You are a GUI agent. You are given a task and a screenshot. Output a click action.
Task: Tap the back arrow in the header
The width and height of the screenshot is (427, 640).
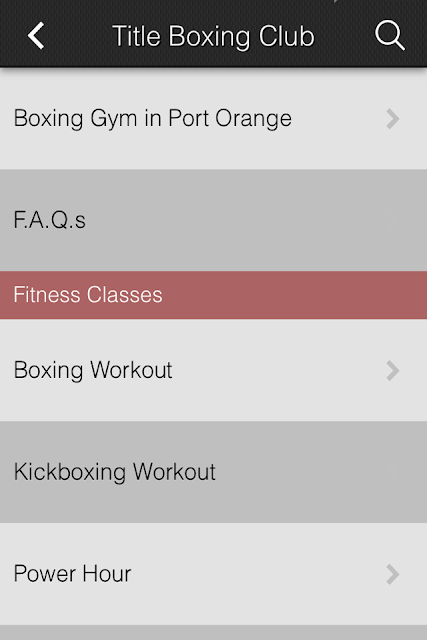tap(36, 36)
